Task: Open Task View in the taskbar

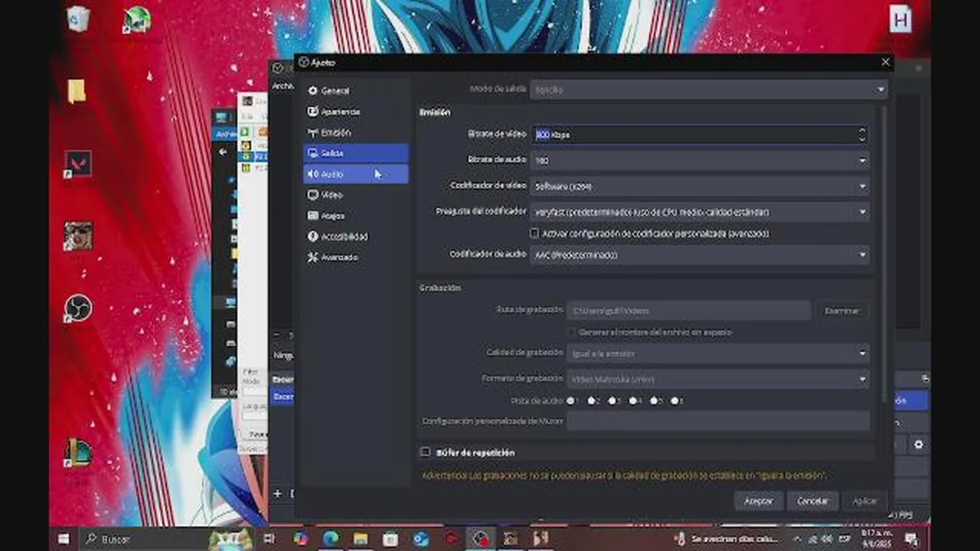Action: (269, 539)
